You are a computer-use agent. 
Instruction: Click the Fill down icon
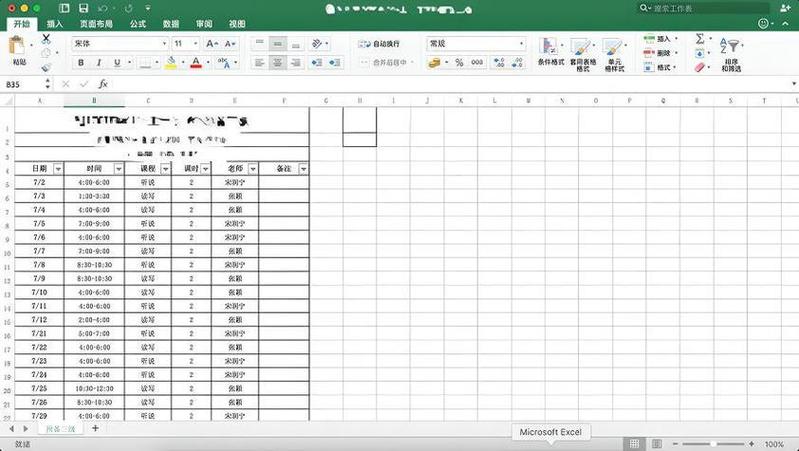click(x=700, y=53)
